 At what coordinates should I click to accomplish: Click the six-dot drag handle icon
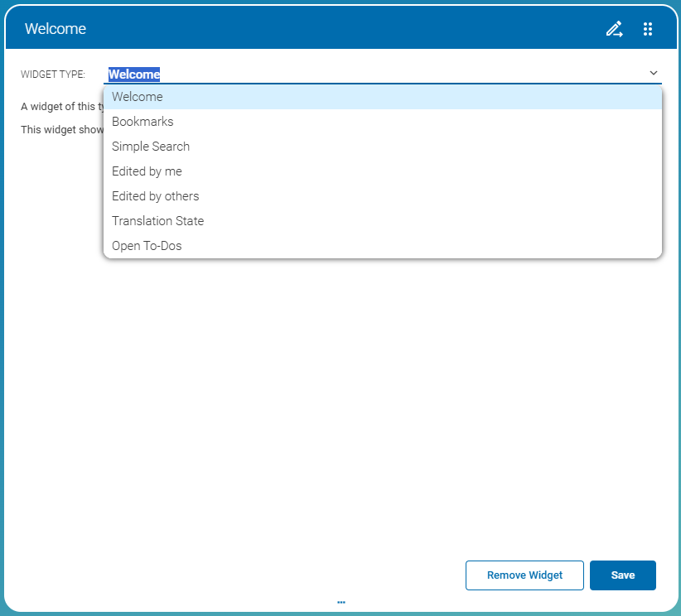click(x=648, y=30)
